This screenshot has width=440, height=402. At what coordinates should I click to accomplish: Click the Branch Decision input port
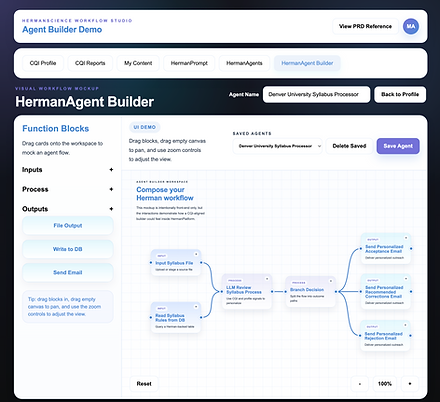pos(286,292)
